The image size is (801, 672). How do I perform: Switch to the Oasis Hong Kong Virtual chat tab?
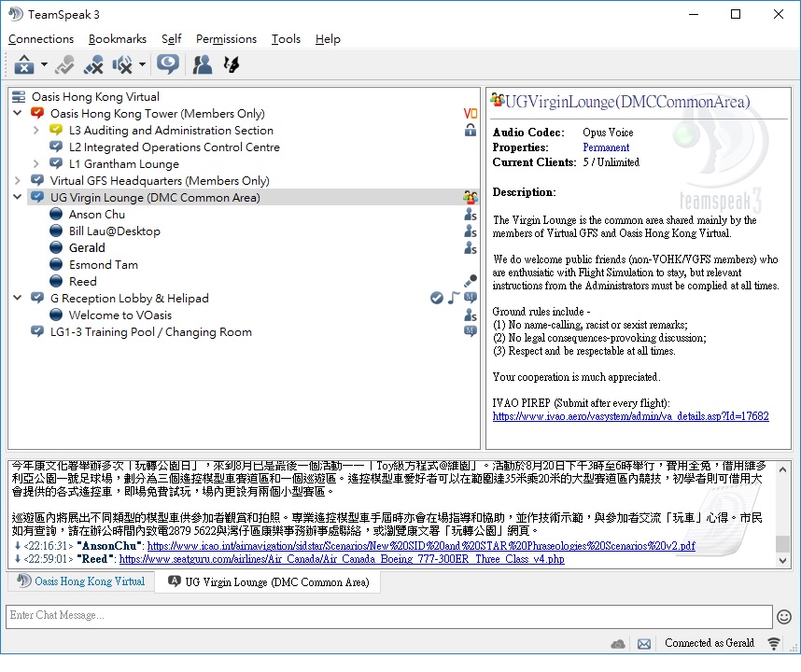pyautogui.click(x=81, y=581)
